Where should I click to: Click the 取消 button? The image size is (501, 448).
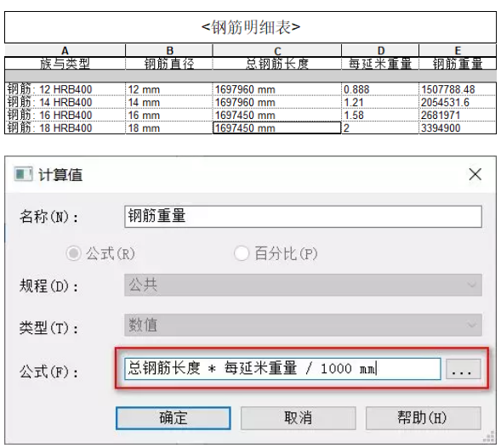point(298,418)
